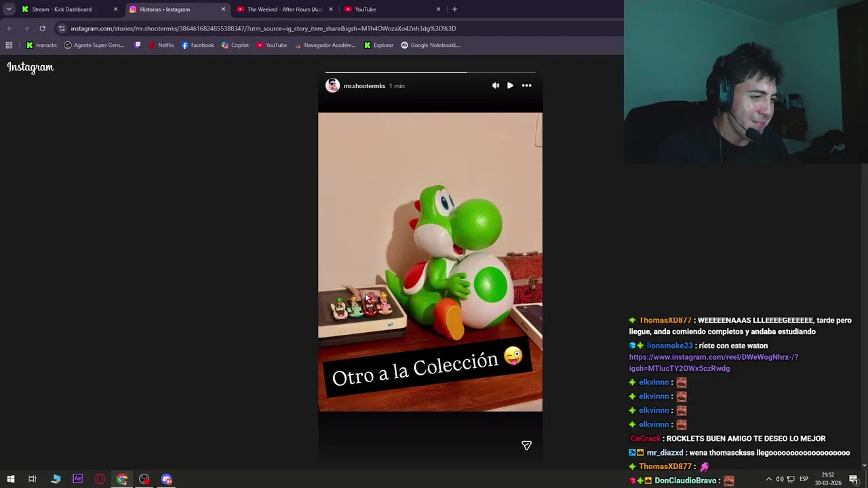This screenshot has height=488, width=868.
Task: Switch to The Weeknd - After Hours tab
Action: point(285,9)
